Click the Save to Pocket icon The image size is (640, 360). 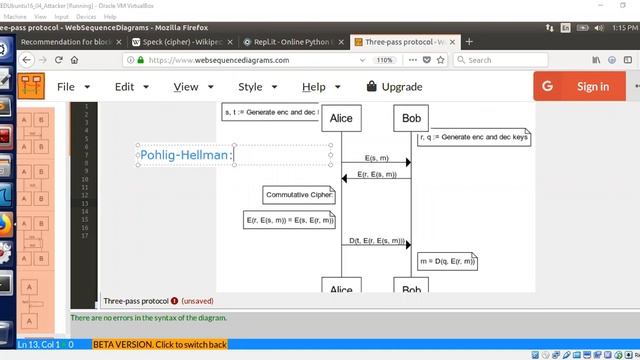click(x=427, y=60)
